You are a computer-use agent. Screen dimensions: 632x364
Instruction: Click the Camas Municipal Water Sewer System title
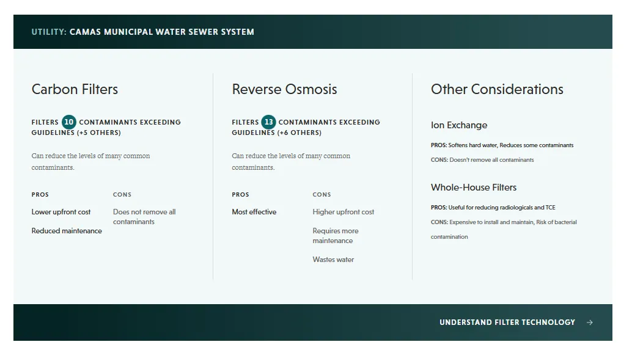[x=161, y=32]
